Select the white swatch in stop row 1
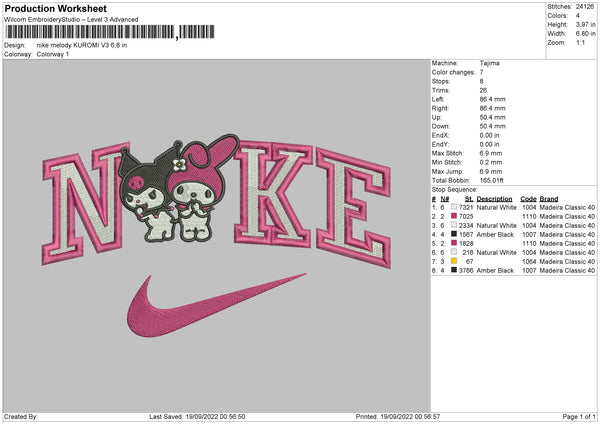 [454, 207]
